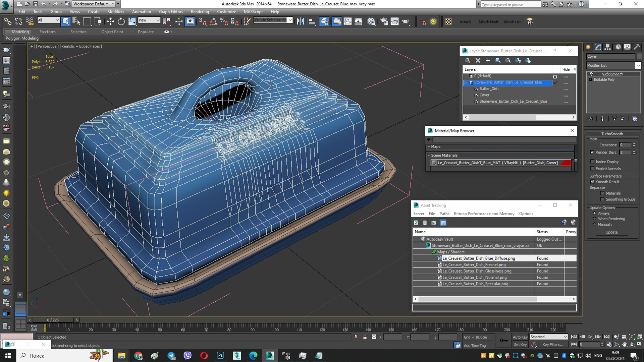The width and height of the screenshot is (644, 362).
Task: Toggle the 3D Snaps button
Action: tap(203, 22)
